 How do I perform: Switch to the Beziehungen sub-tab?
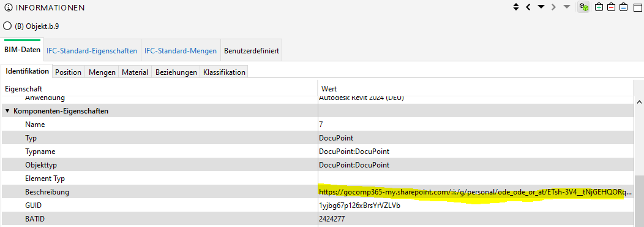(176, 72)
